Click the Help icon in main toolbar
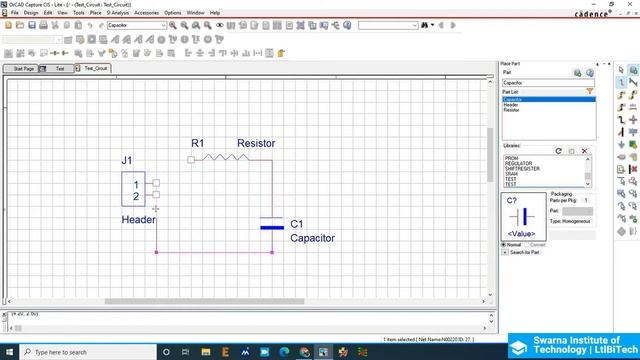 pos(347,25)
